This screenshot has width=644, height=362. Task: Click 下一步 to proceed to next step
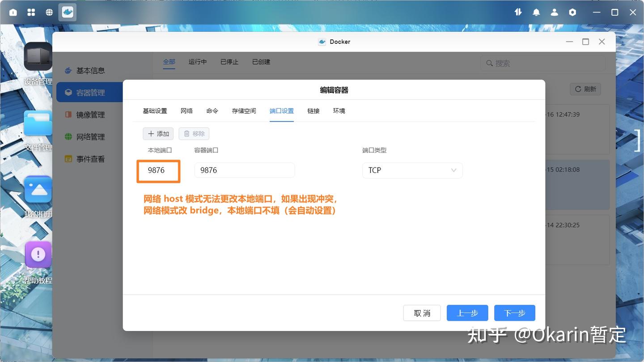(x=514, y=313)
